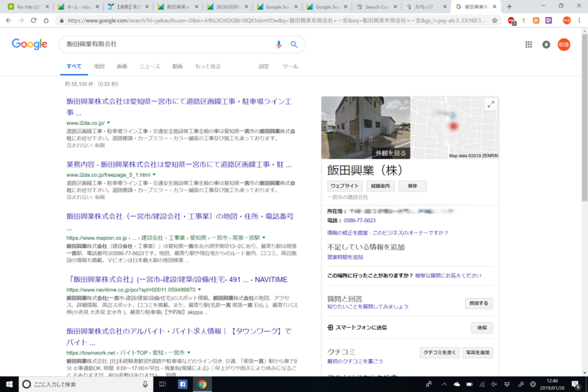Click the 保存 save button
This screenshot has width=588, height=392.
point(412,186)
